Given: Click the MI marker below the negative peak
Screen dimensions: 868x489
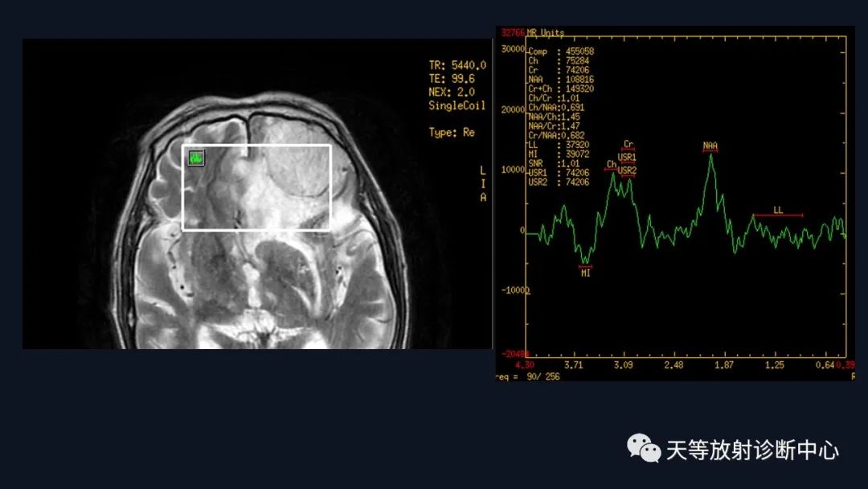Looking at the screenshot, I should click(x=586, y=272).
